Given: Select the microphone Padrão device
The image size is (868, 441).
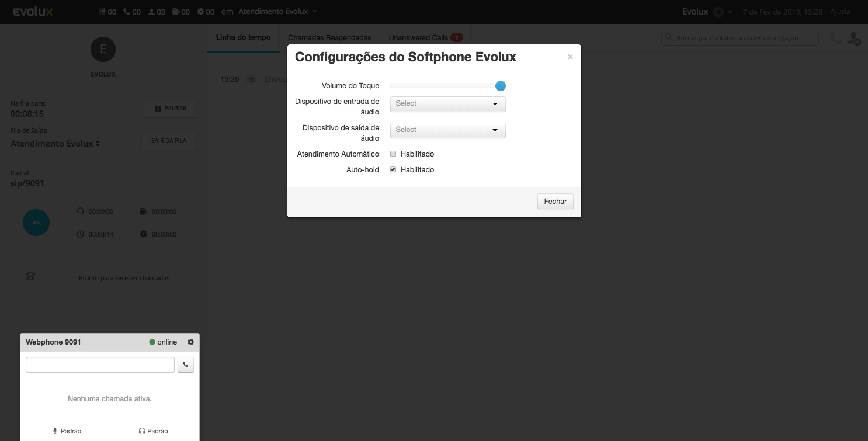Looking at the screenshot, I should (67, 431).
